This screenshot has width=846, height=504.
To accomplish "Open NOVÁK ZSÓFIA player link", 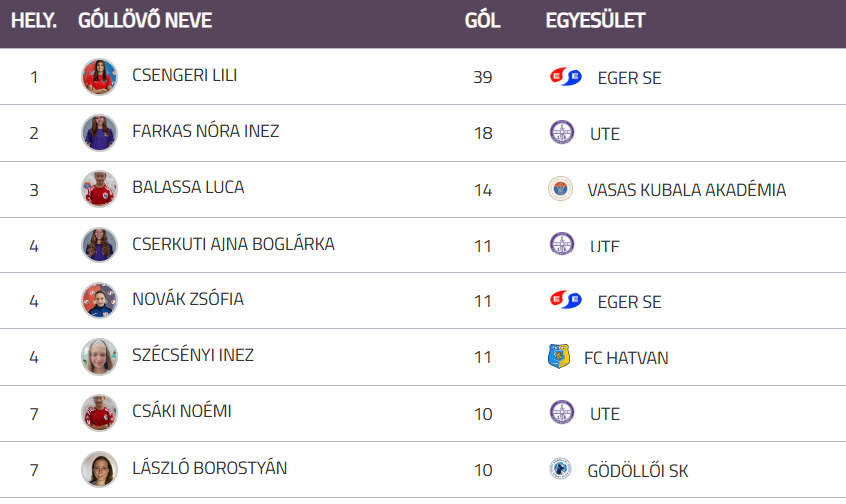I will point(187,299).
